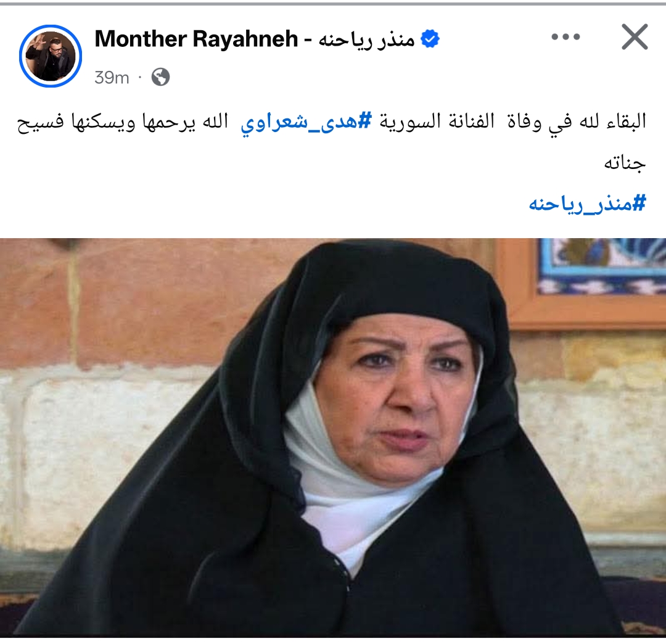Open Monther Rayahneh's round profile picture
666x644 pixels.
51,56
